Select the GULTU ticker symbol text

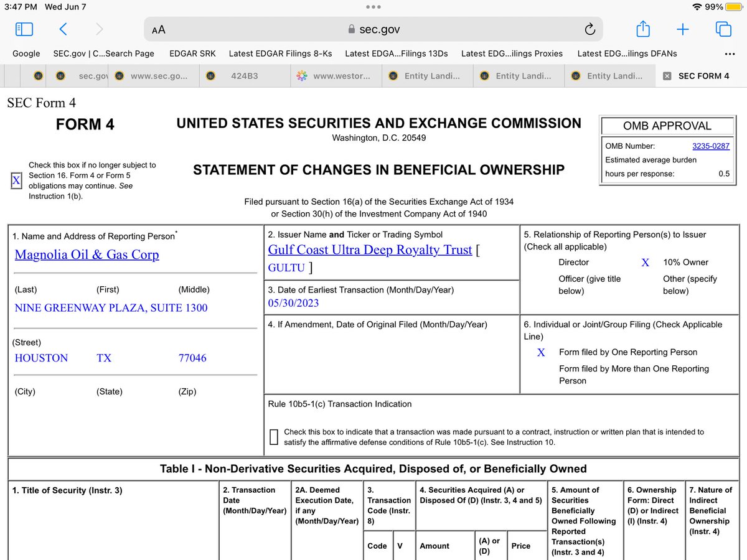point(286,268)
